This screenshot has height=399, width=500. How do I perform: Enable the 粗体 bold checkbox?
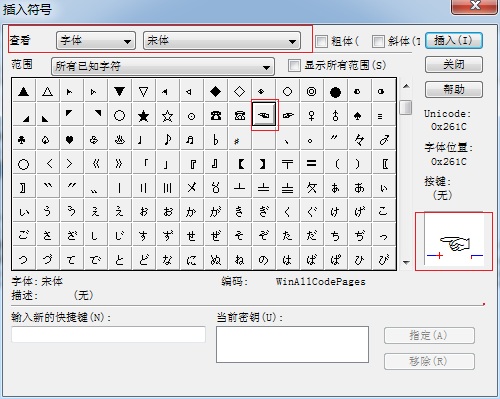click(x=321, y=41)
